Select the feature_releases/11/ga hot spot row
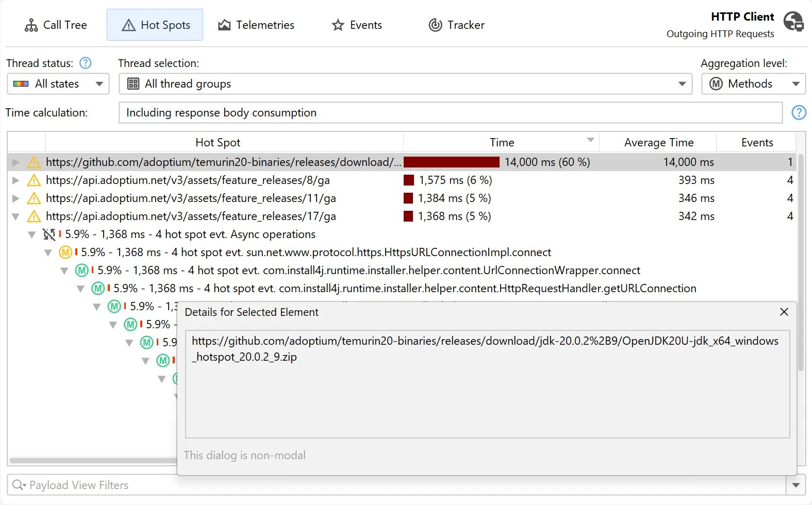 (402, 198)
